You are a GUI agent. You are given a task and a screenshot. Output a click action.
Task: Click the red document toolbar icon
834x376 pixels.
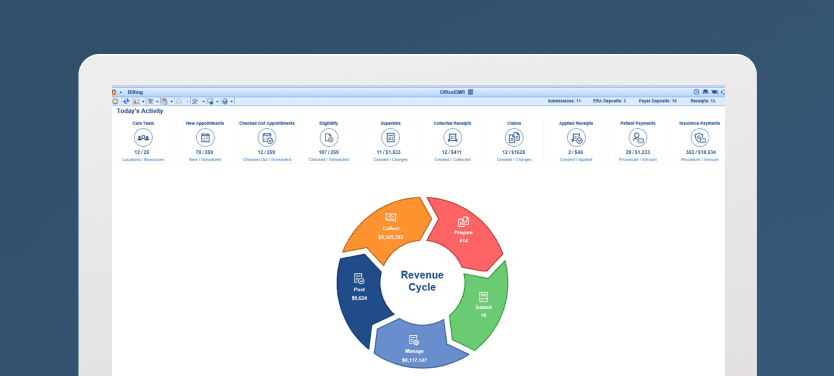click(x=164, y=101)
